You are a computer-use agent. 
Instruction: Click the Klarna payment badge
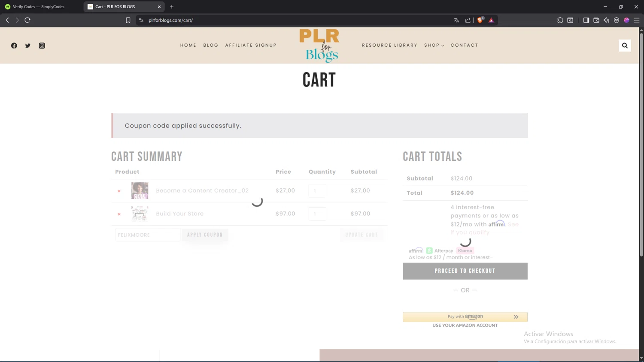pyautogui.click(x=465, y=250)
